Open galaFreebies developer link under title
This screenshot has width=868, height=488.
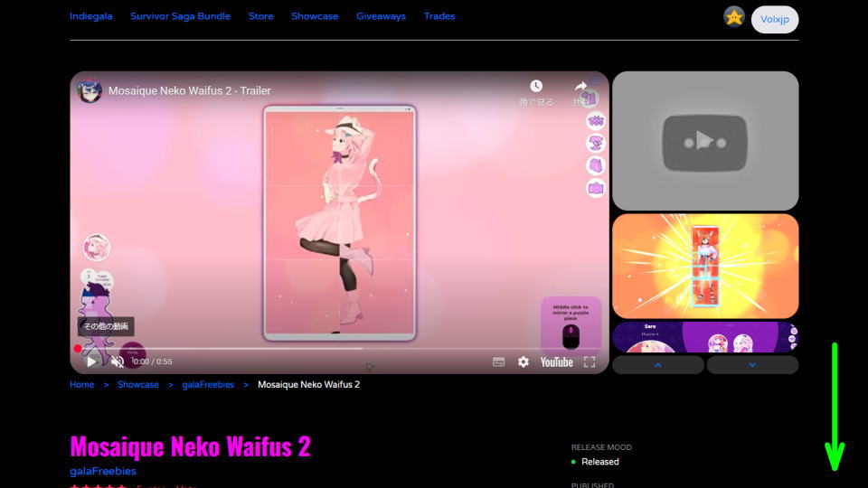pos(103,471)
